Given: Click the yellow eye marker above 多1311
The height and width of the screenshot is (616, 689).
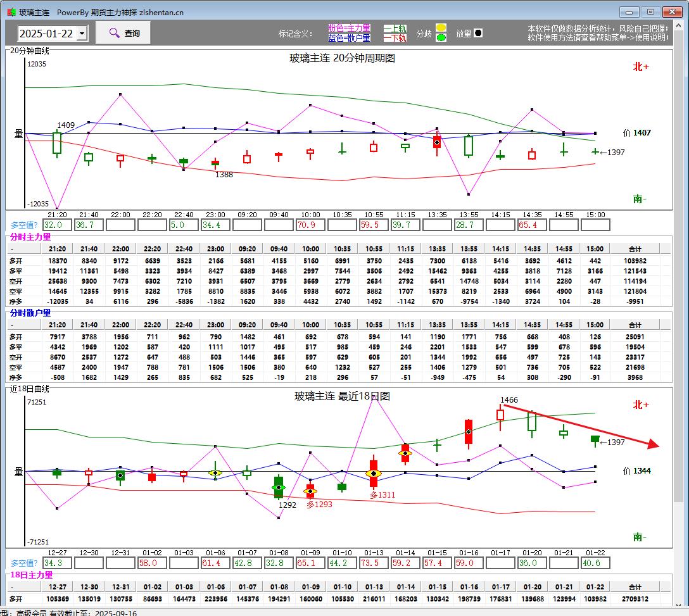Looking at the screenshot, I should [x=374, y=473].
